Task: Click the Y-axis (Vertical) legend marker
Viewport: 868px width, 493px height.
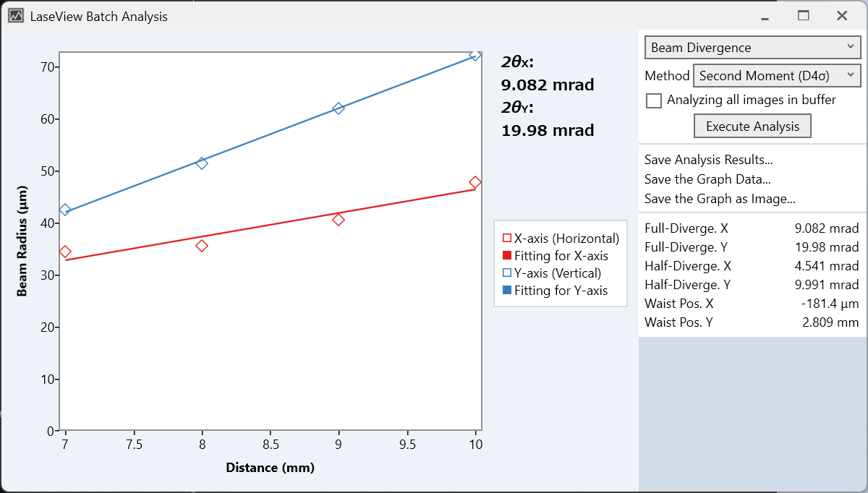Action: point(507,273)
